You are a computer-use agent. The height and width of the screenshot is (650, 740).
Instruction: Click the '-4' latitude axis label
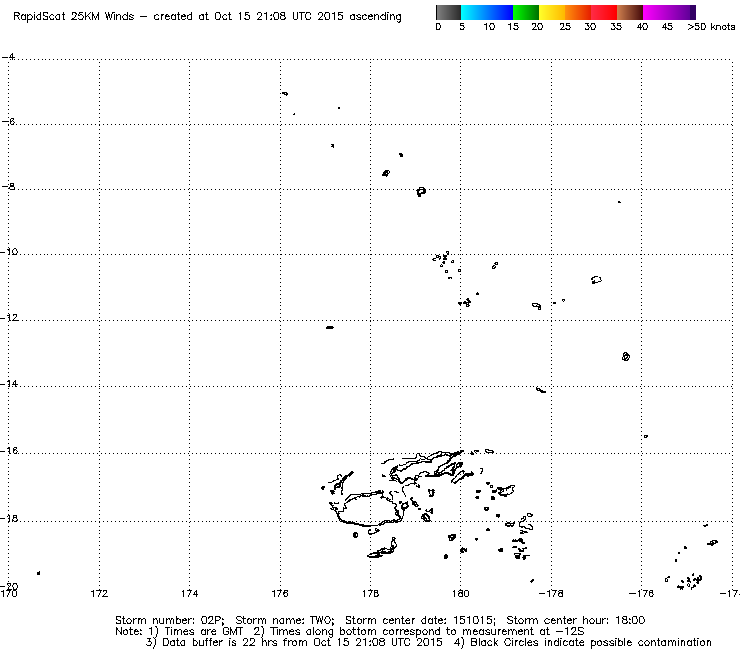[x=8, y=57]
